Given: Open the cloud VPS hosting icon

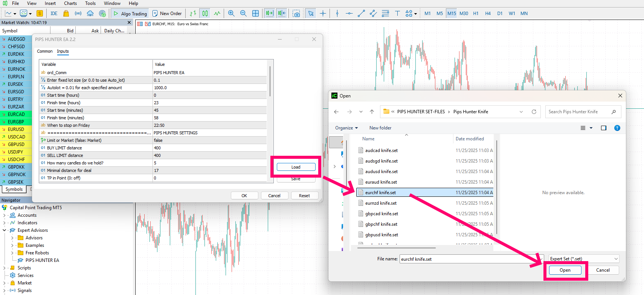Looking at the screenshot, I should 90,14.
